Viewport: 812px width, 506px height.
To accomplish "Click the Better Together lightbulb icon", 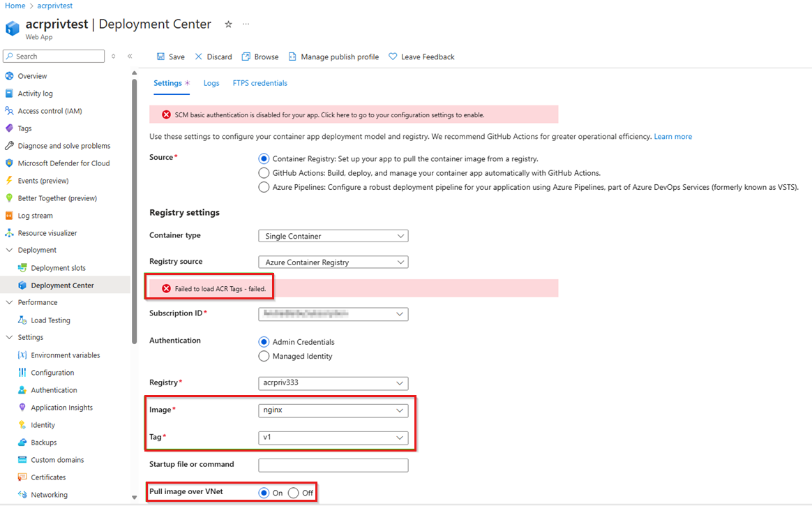I will tap(9, 198).
